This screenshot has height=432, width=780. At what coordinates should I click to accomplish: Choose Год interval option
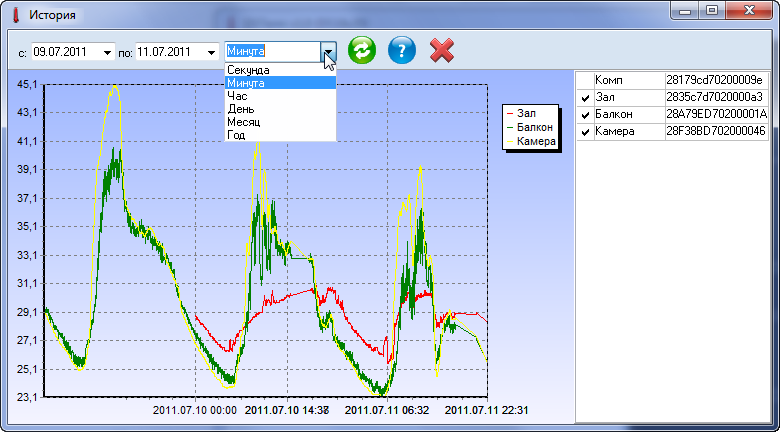tap(281, 135)
